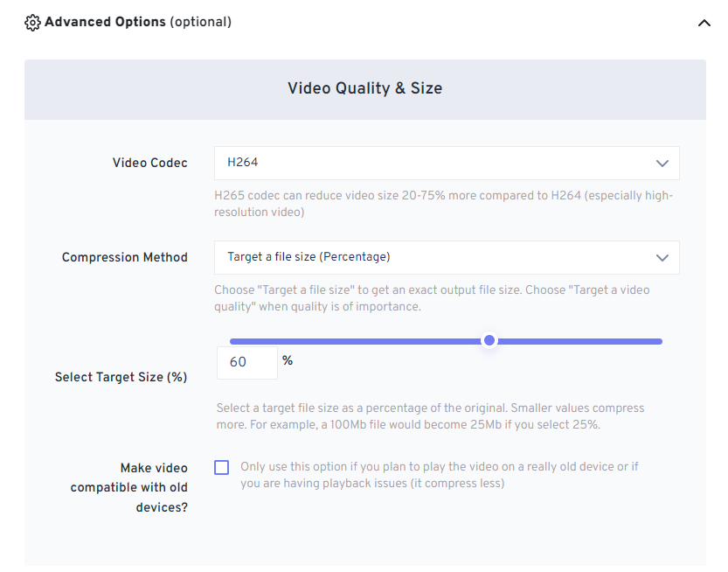Click the percent sign beside the size input
Screen dimensions: 728x572
(x=288, y=360)
